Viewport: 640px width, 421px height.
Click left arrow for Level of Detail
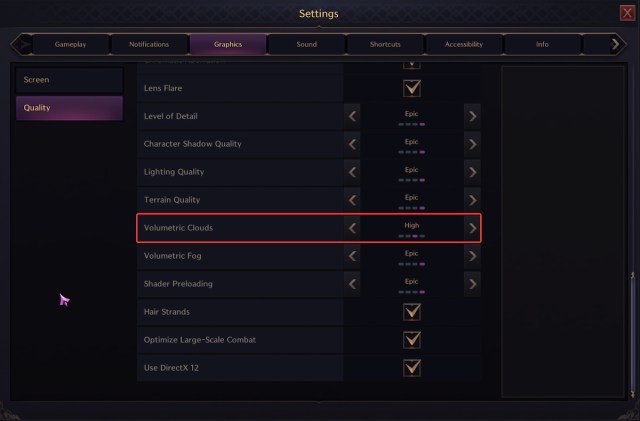click(x=352, y=116)
